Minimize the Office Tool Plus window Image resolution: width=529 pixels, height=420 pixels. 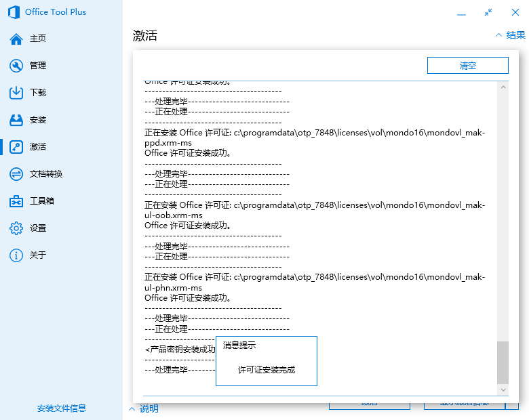462,14
